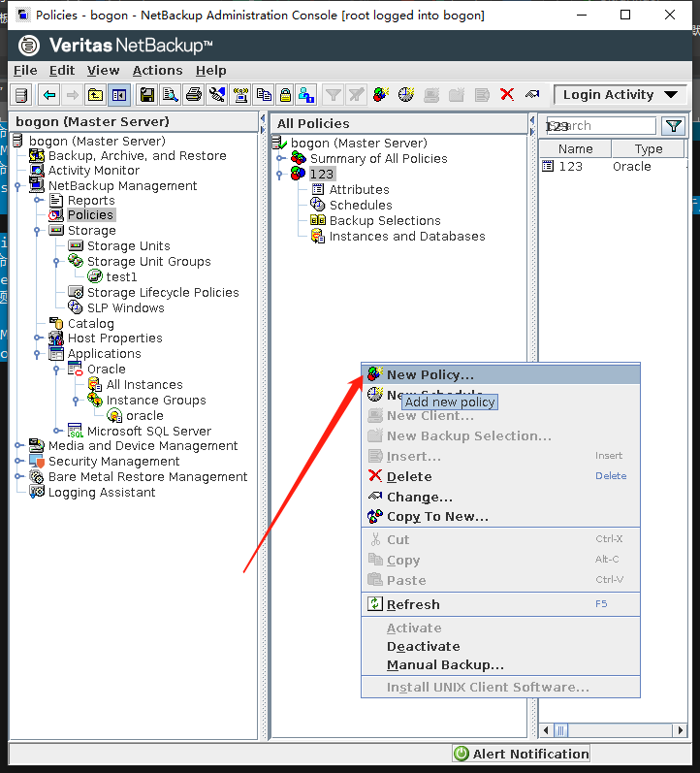Image resolution: width=700 pixels, height=773 pixels.
Task: Expand the Host Properties tree node
Action: click(x=38, y=338)
